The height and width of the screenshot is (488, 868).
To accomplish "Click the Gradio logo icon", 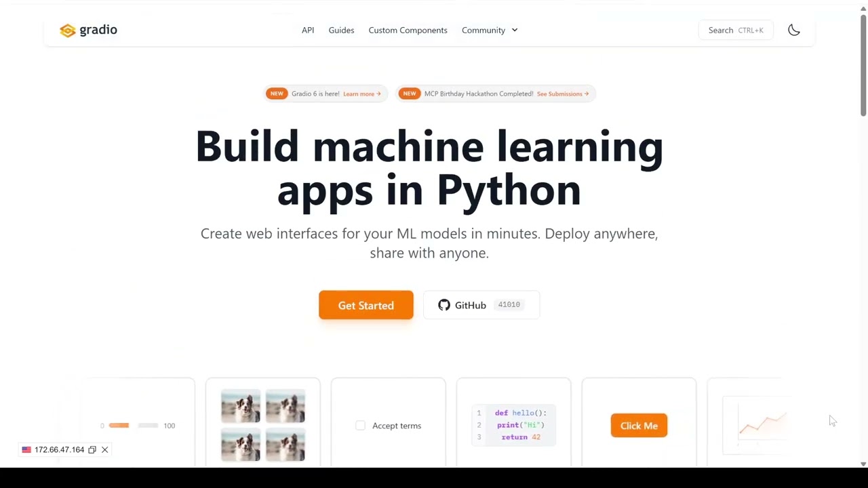I will pos(67,30).
